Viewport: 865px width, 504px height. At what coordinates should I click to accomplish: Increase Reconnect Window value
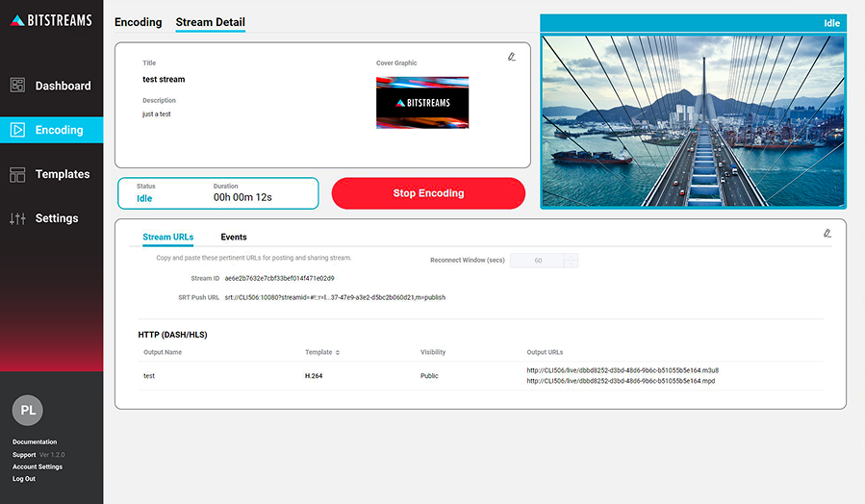572,257
